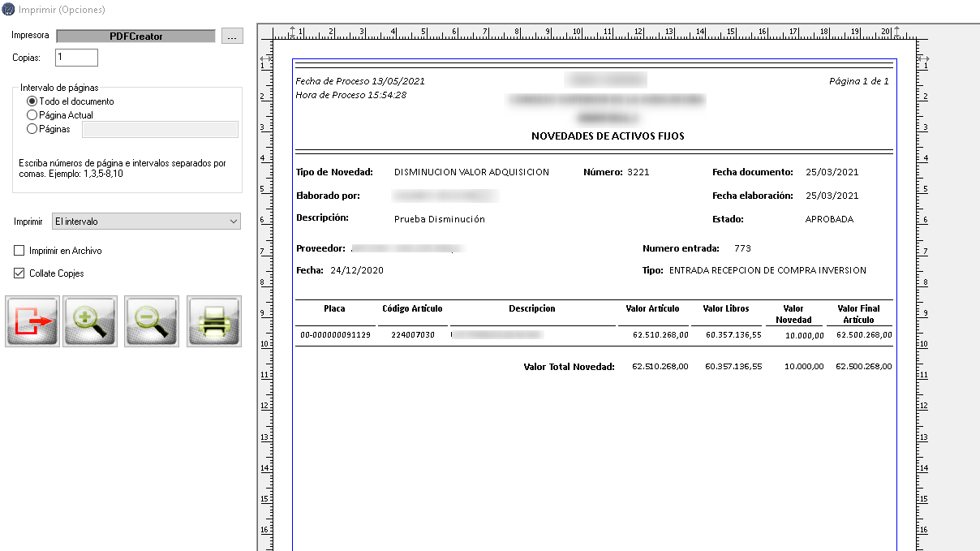Click the horizontal ruler above the preview
Image resolution: width=980 pixels, height=551 pixels.
(x=592, y=32)
